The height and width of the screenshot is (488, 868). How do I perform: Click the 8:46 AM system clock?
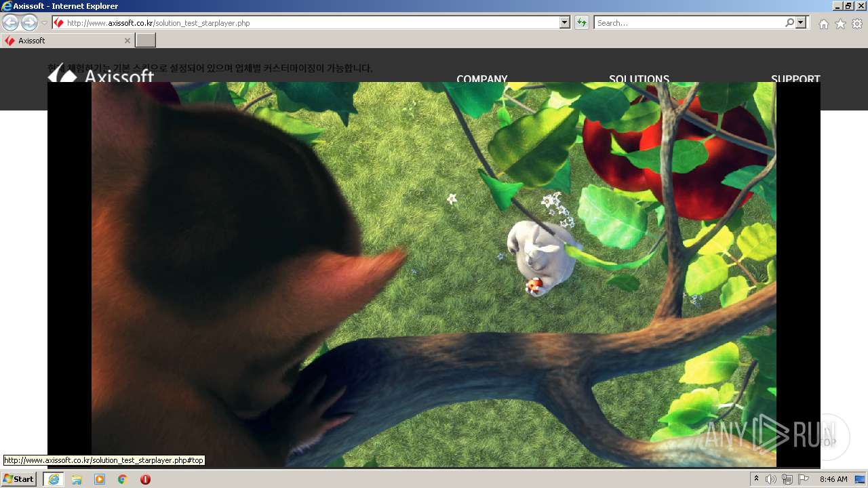(833, 479)
